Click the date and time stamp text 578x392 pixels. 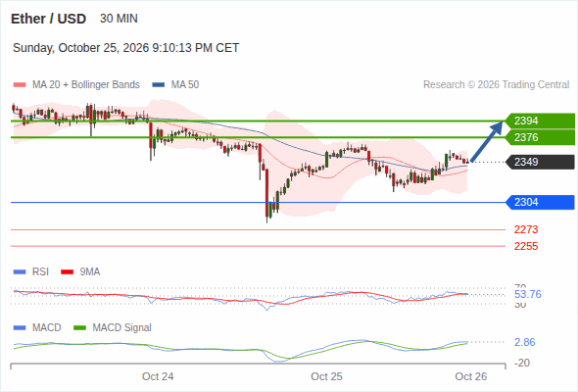126,48
